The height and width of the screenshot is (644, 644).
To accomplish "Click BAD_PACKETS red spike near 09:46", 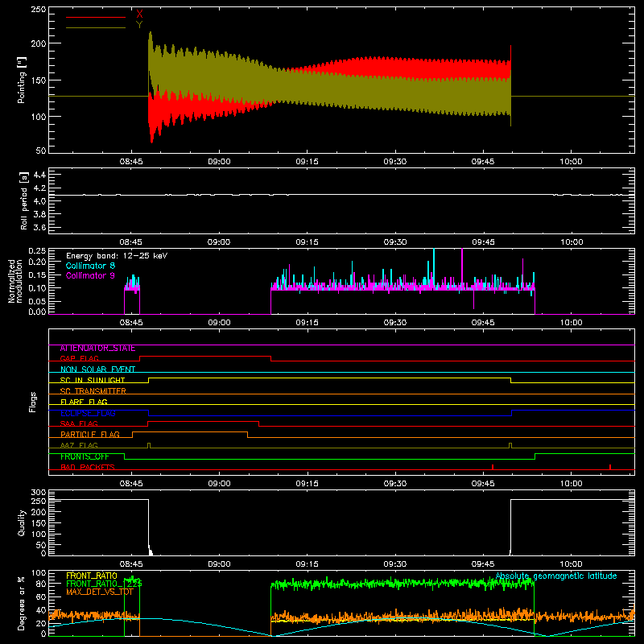I will click(x=493, y=467).
